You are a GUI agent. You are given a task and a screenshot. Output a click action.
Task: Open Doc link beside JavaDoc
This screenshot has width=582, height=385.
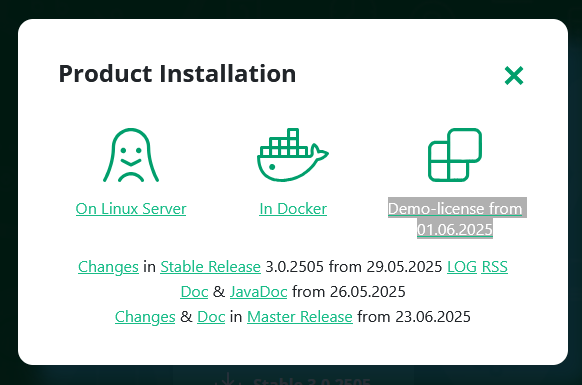[x=194, y=292]
